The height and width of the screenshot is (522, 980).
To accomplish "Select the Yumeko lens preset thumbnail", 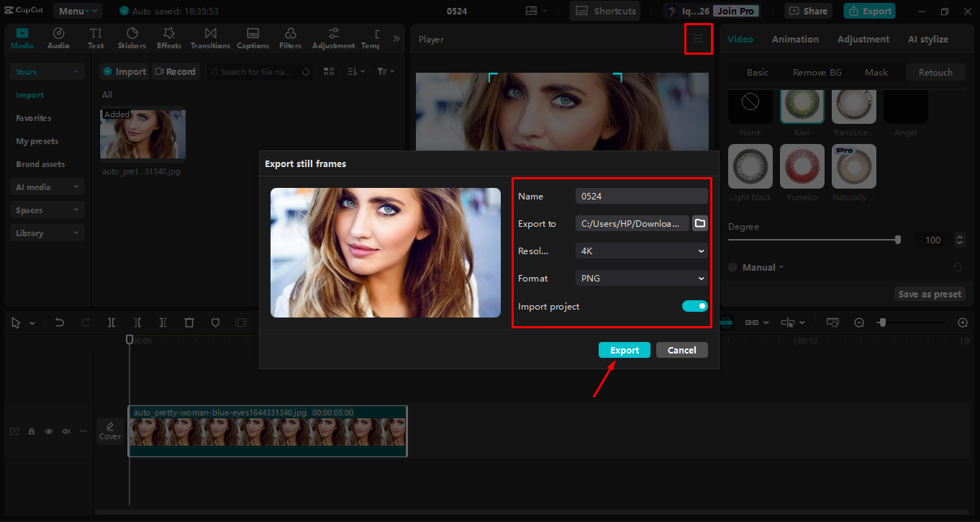I will click(802, 166).
